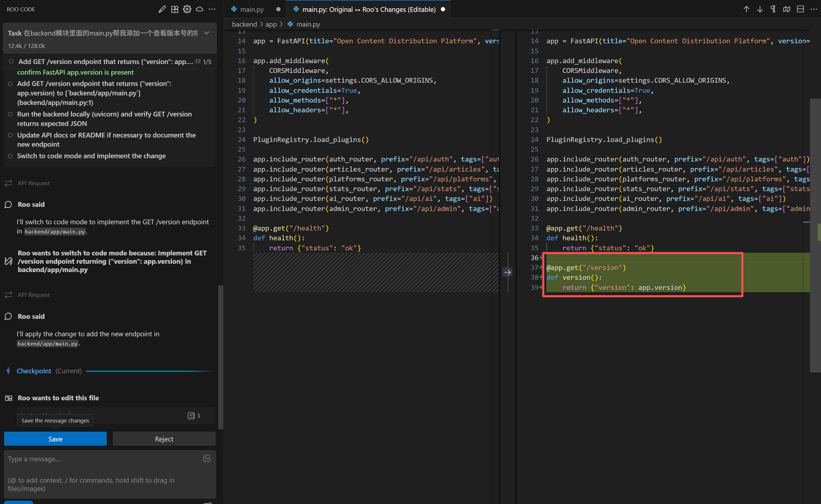
Task: Open Roo Code marketplace icon
Action: click(x=175, y=9)
